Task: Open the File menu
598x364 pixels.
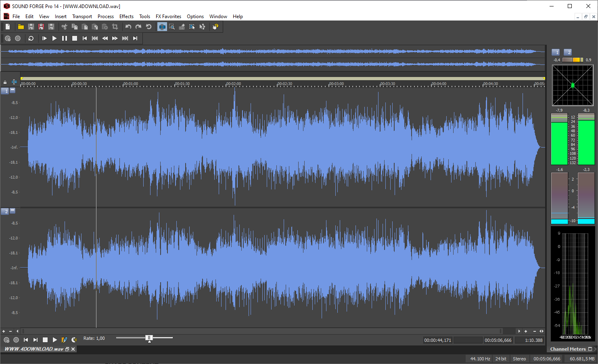Action: pyautogui.click(x=16, y=17)
